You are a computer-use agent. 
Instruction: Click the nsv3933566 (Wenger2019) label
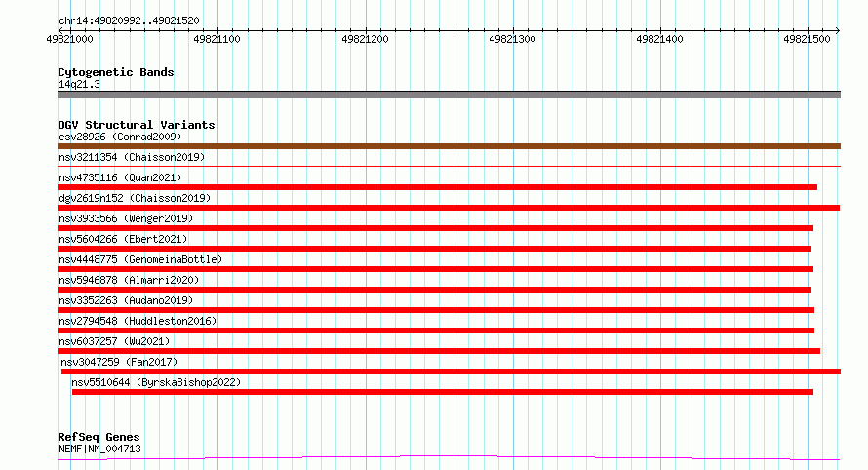126,218
